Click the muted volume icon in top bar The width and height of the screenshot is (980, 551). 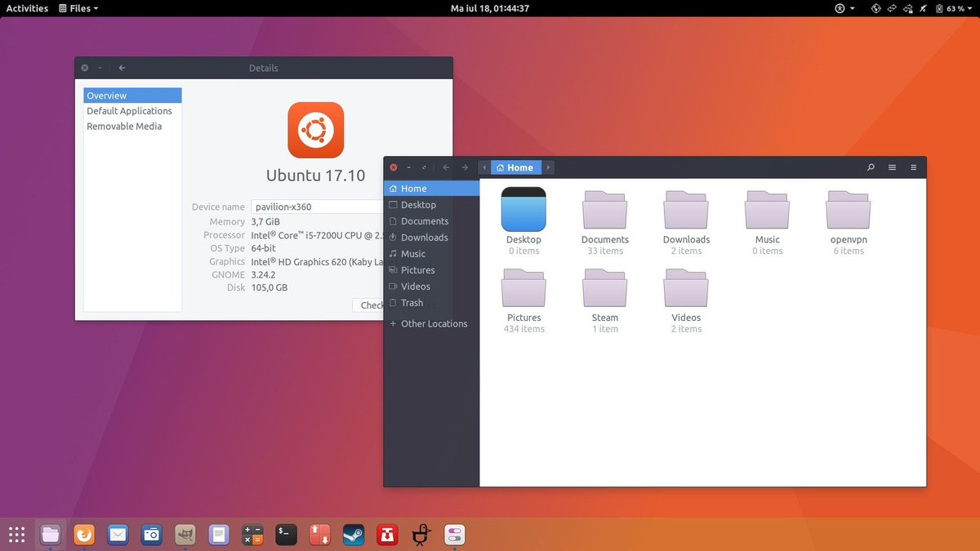(924, 8)
